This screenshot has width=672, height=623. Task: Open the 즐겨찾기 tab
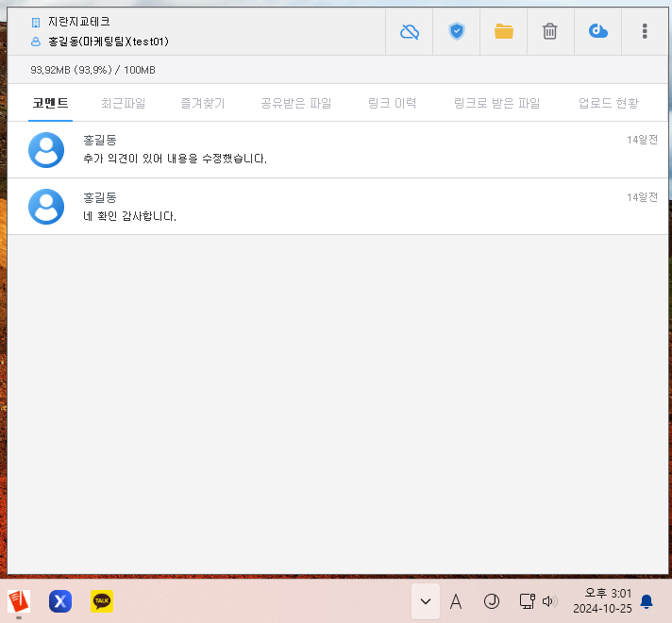(203, 103)
